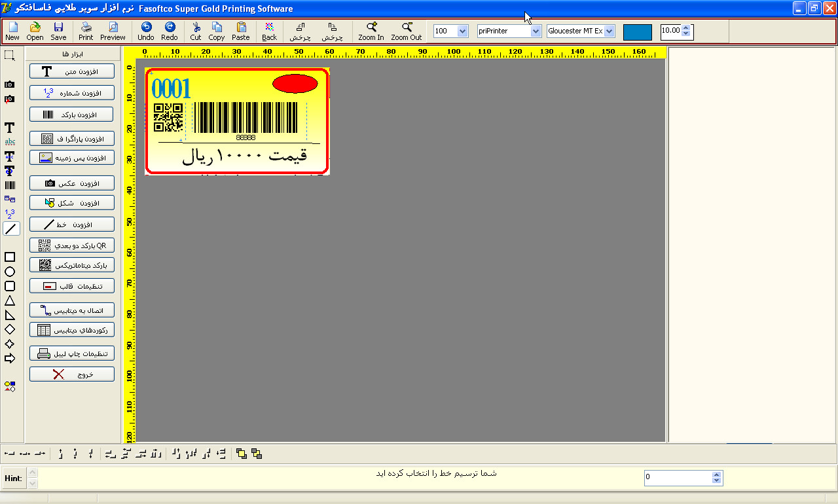
Task: Click the افزودن متن add text button
Action: 72,71
